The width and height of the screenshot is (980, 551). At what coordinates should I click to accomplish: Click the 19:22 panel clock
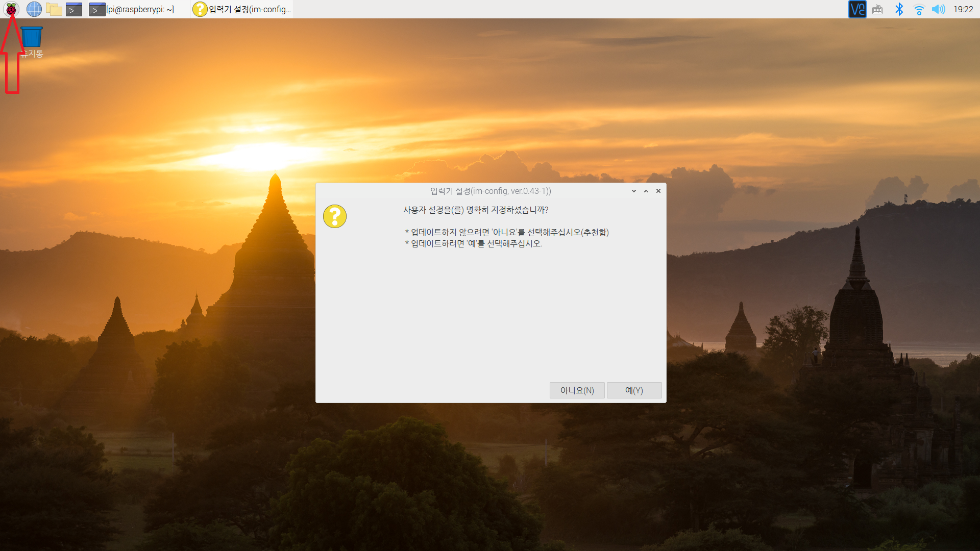click(963, 9)
